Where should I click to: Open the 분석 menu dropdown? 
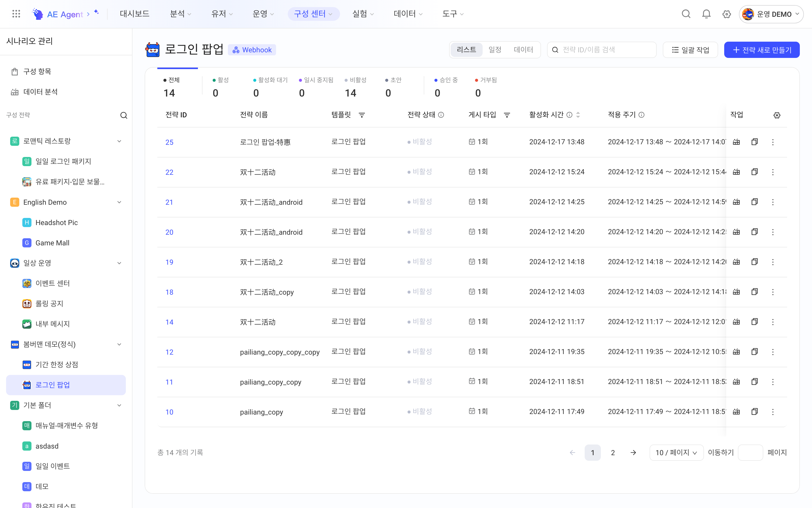(x=180, y=14)
